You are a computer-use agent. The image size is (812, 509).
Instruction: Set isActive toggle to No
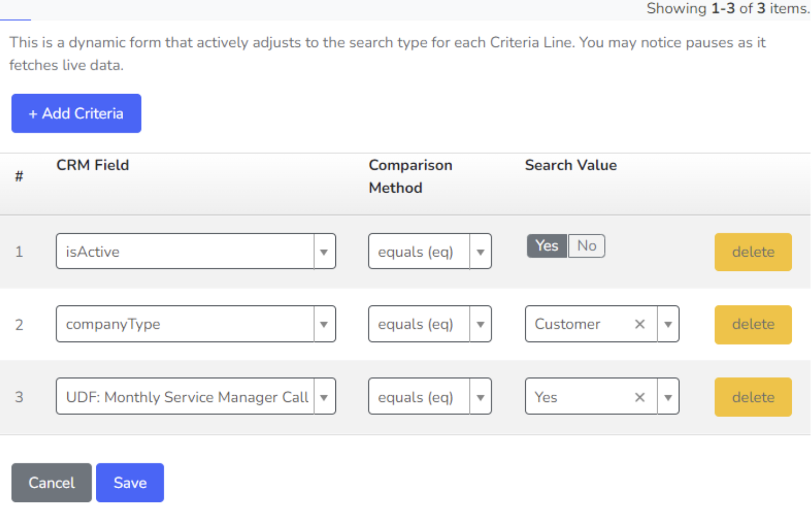[x=587, y=246]
